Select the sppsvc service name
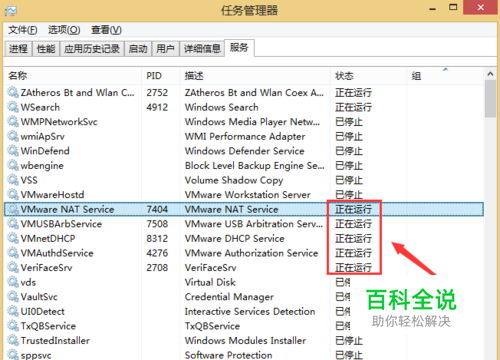 36,355
